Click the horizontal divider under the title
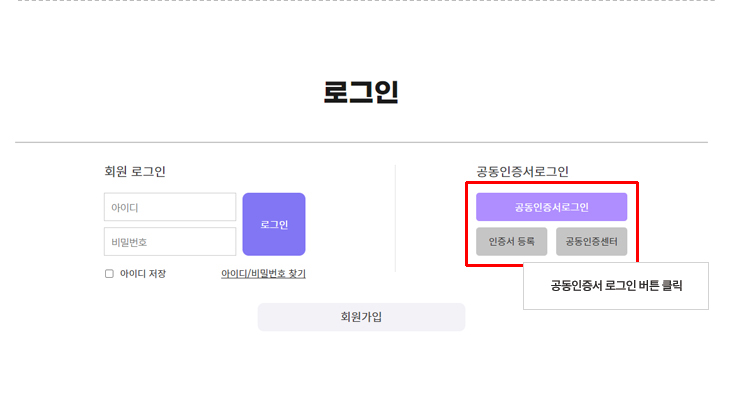730x401 pixels. point(361,143)
